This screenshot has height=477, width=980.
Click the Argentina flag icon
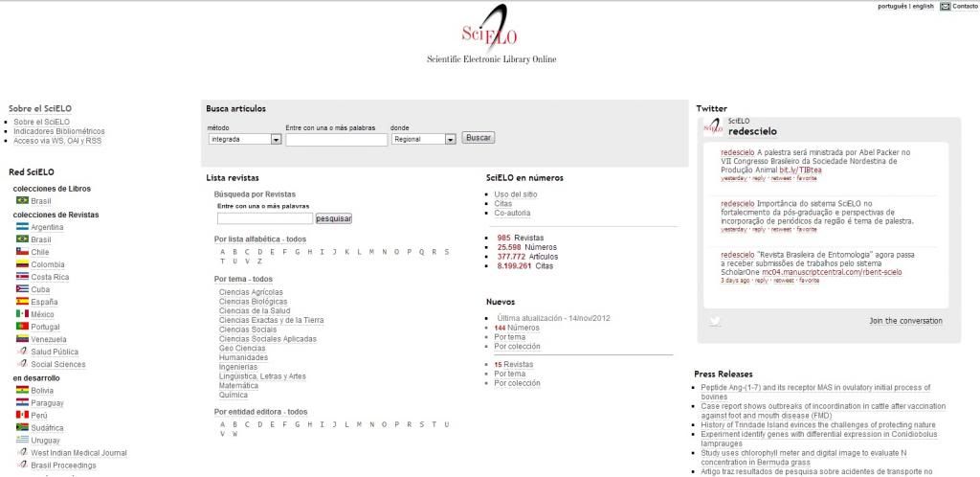(x=23, y=227)
